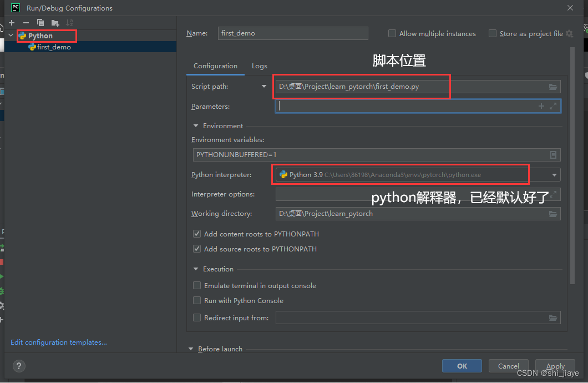The width and height of the screenshot is (588, 383).
Task: Focus the Name input field
Action: pyautogui.click(x=293, y=33)
